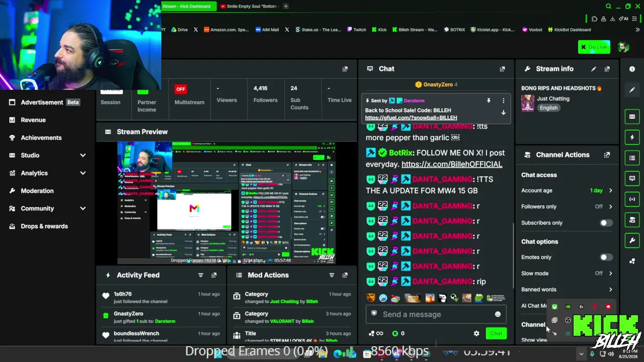Image resolution: width=644 pixels, height=362 pixels.
Task: Toggle the wrench panel icon in right sidebar
Action: [632, 240]
